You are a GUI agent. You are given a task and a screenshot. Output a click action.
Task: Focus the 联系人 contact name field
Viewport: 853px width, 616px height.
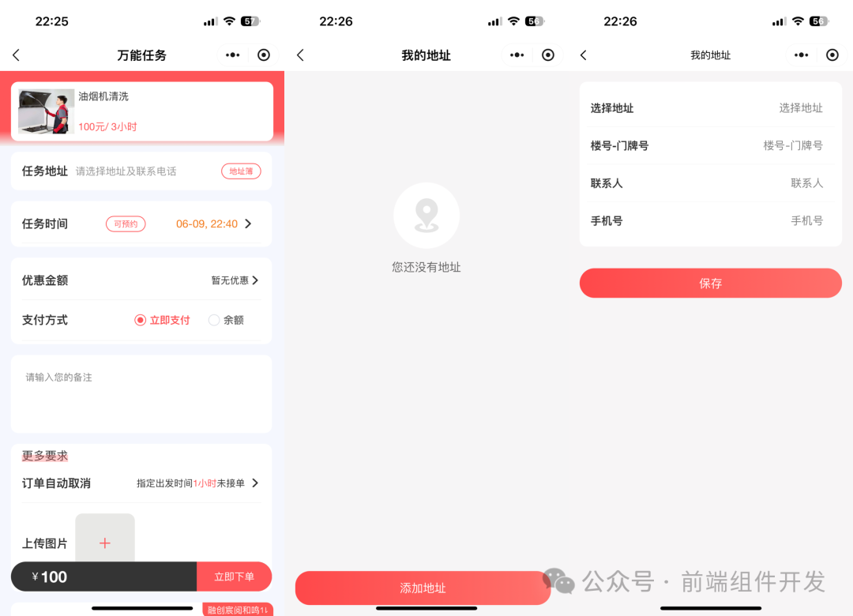click(711, 183)
